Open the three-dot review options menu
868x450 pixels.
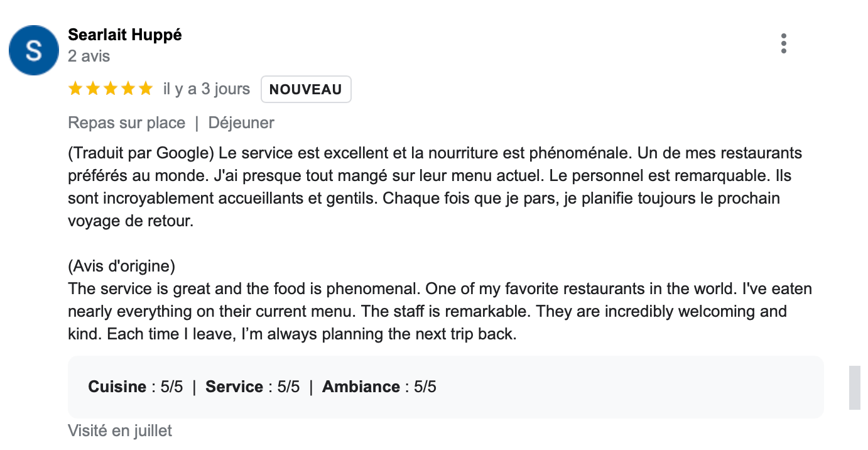coord(783,43)
